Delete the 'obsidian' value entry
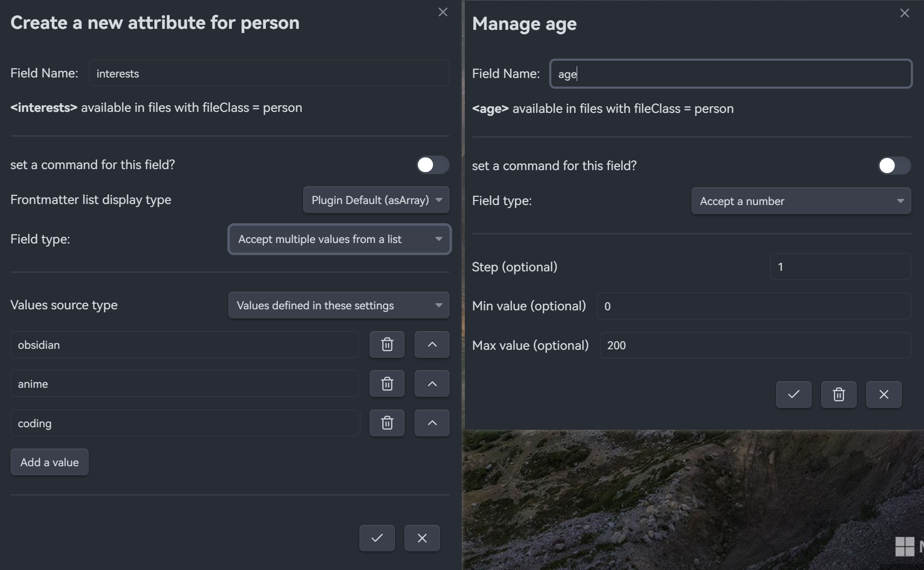This screenshot has height=570, width=924. (387, 345)
